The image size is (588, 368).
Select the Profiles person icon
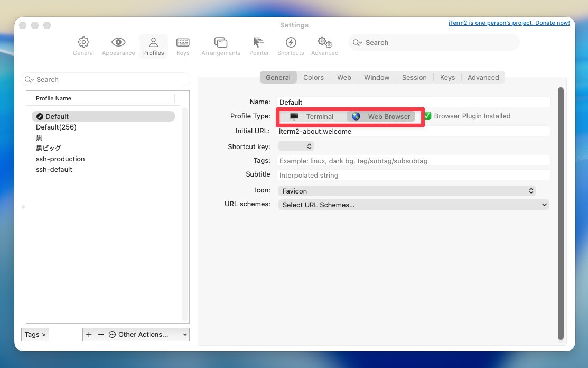[153, 42]
